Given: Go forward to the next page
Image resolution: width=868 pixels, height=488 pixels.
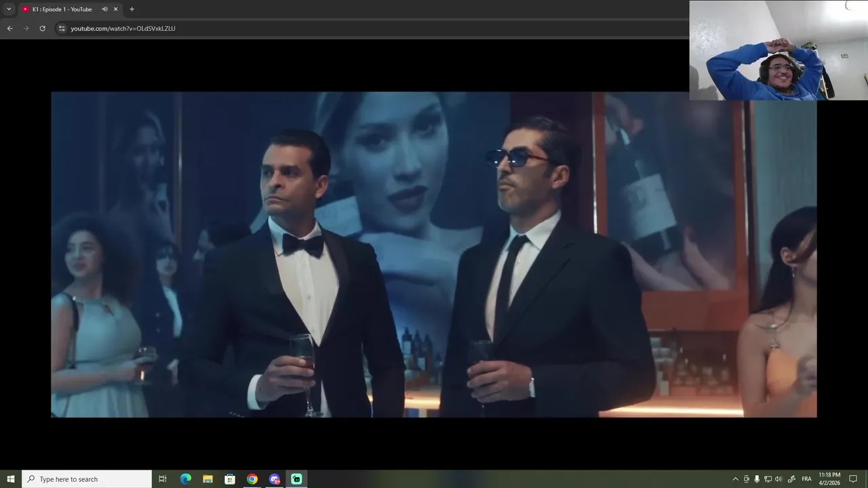Looking at the screenshot, I should tap(26, 28).
